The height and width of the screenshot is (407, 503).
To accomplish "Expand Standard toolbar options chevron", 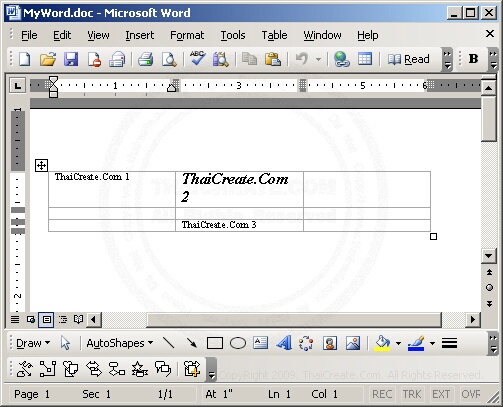I will pyautogui.click(x=447, y=59).
